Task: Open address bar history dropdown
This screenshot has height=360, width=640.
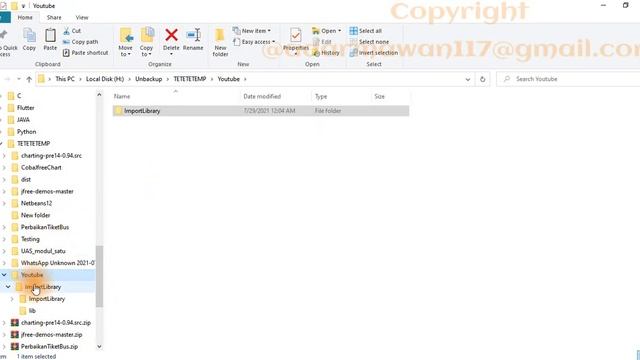Action: [x=468, y=79]
